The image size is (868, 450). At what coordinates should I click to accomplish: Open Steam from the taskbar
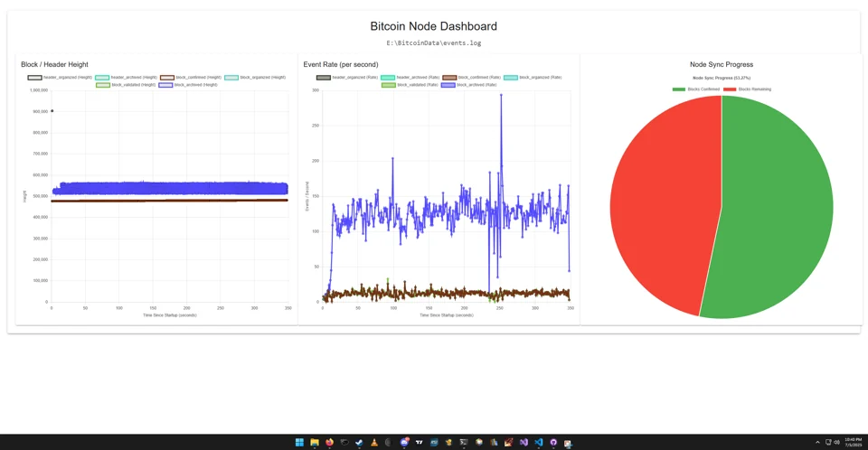[x=359, y=442]
